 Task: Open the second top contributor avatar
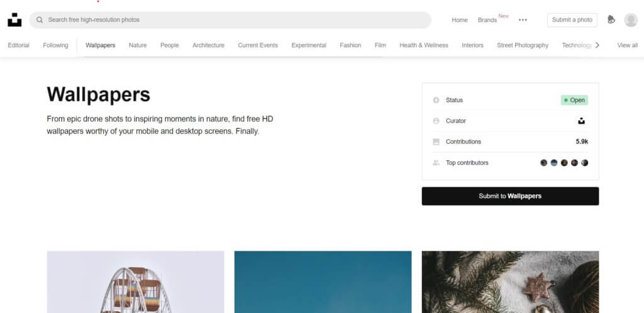(x=554, y=163)
